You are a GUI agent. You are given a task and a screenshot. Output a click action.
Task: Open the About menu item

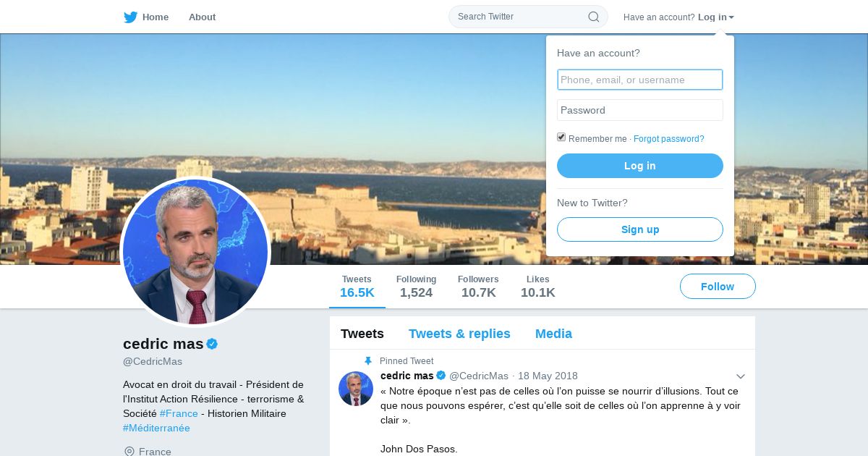(202, 17)
